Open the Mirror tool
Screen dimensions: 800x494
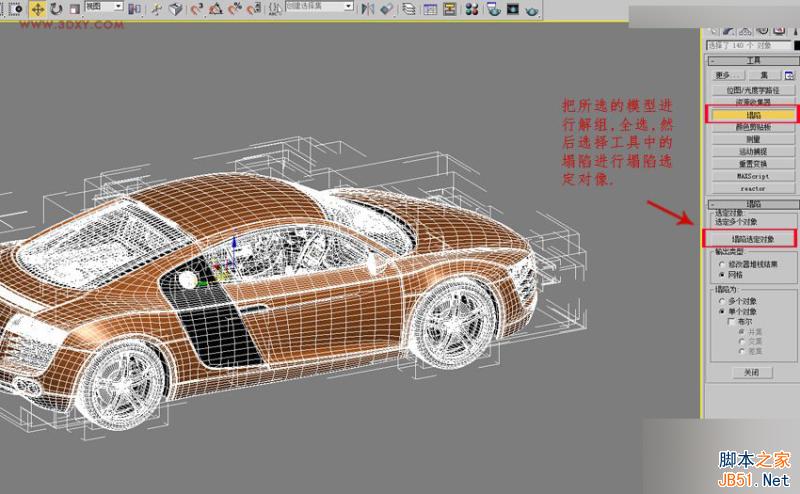tap(368, 8)
